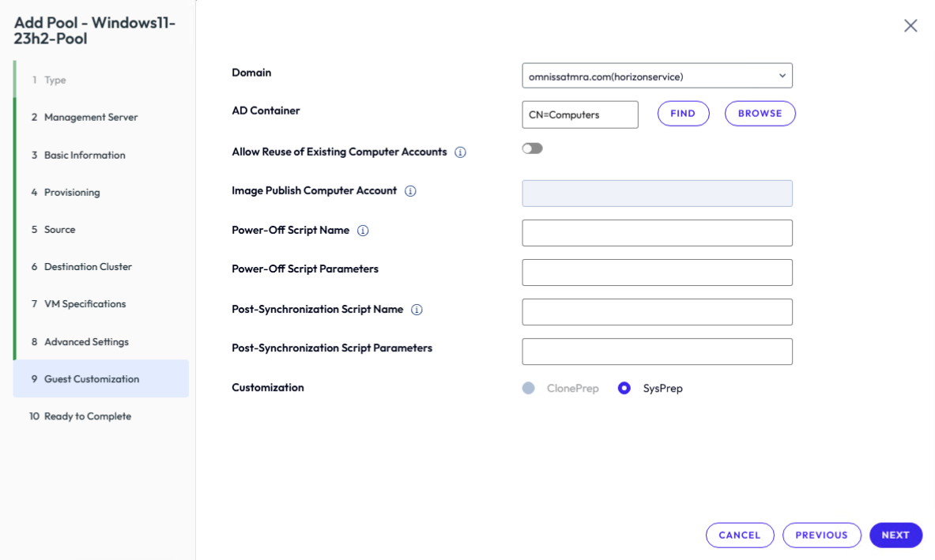The width and height of the screenshot is (935, 560).
Task: Focus the Power-Off Script Name field
Action: tap(657, 233)
